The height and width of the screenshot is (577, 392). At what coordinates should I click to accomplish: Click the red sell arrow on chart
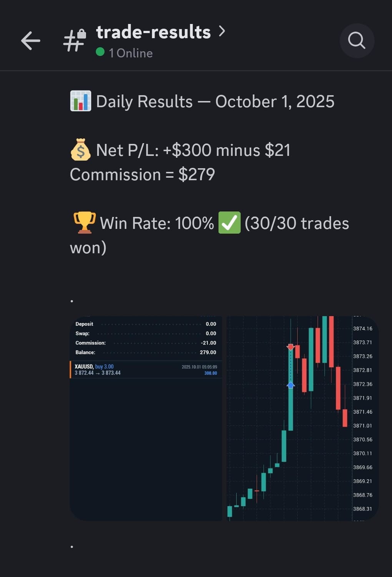[291, 347]
